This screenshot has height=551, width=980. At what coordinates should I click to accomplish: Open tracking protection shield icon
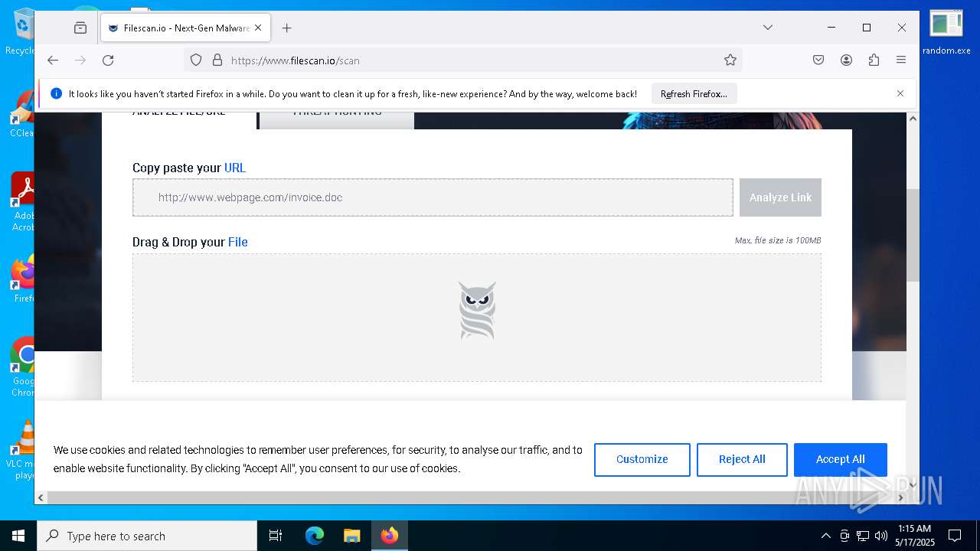pos(196,60)
